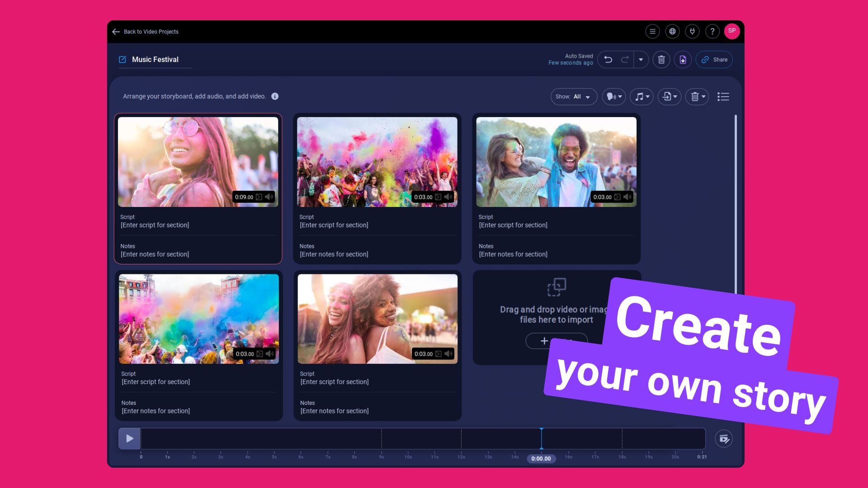The width and height of the screenshot is (868, 488).
Task: Open the language globe icon
Action: coord(672,32)
